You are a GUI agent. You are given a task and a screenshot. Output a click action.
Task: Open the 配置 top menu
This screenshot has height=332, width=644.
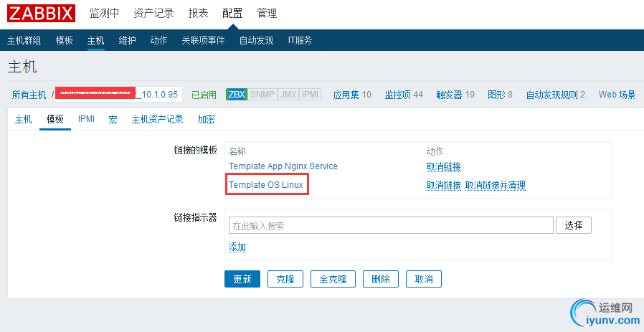(x=232, y=14)
